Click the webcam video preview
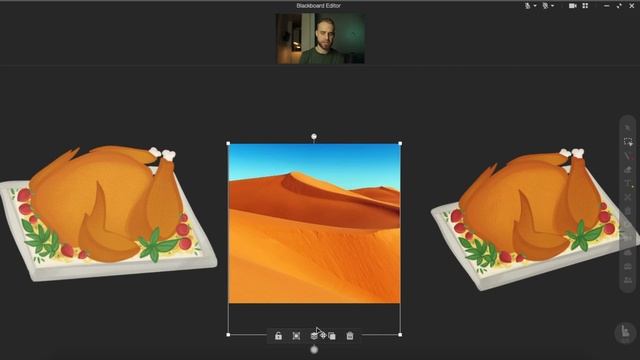 pyautogui.click(x=320, y=39)
